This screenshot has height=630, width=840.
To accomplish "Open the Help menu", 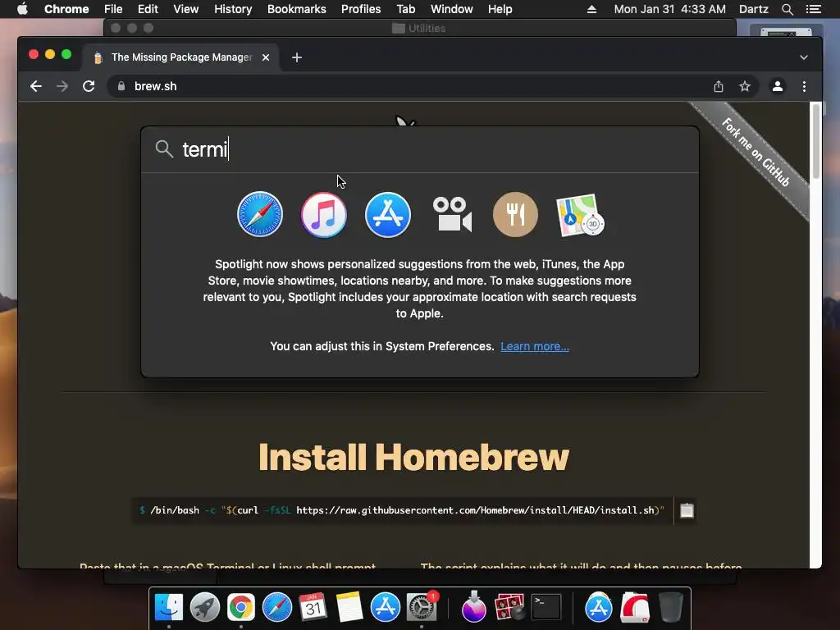I will [x=500, y=9].
